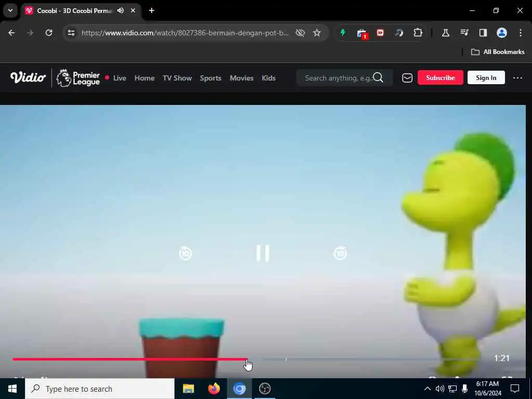The width and height of the screenshot is (532, 399).
Task: Open the TV Show menu
Action: click(x=177, y=78)
